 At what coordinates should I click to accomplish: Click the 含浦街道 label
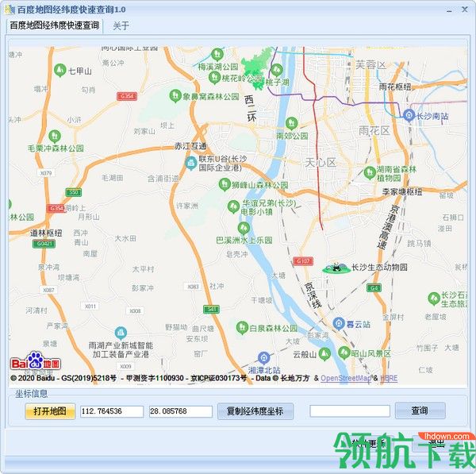pyautogui.click(x=163, y=179)
